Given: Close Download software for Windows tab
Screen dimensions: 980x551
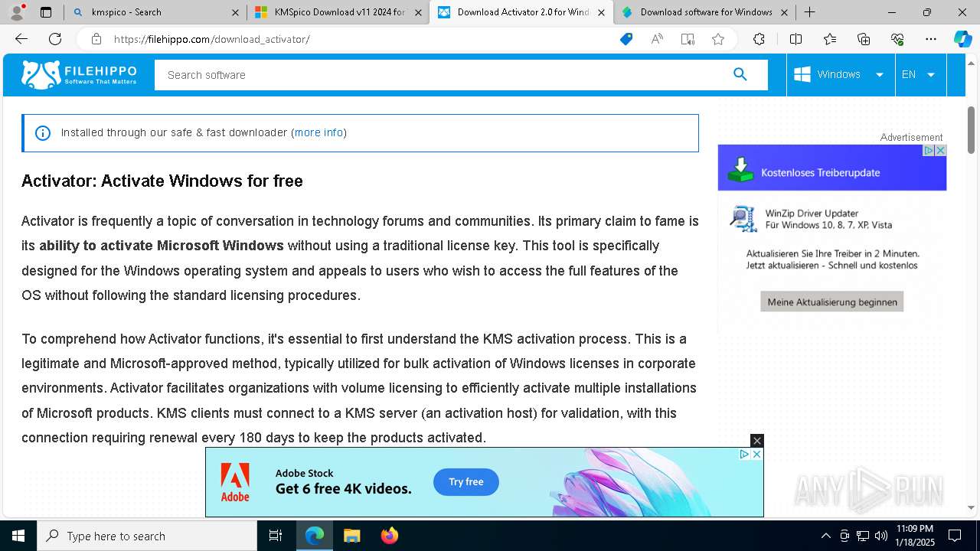Looking at the screenshot, I should coord(785,12).
